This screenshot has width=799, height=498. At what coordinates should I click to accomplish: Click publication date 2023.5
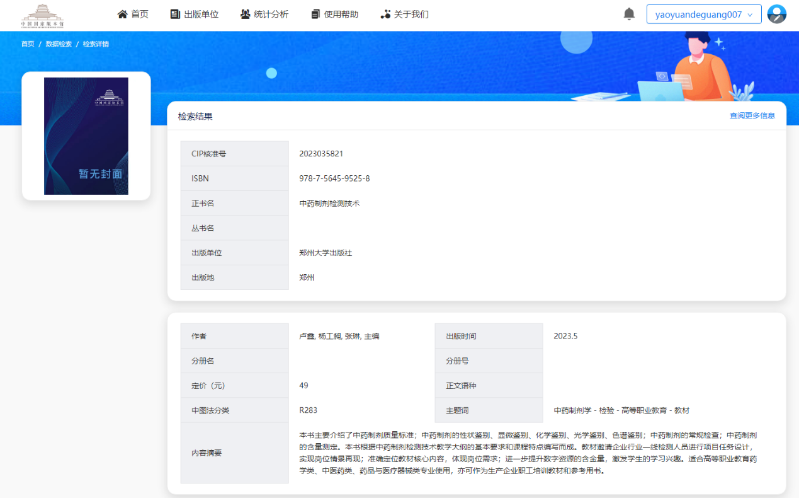(x=565, y=336)
